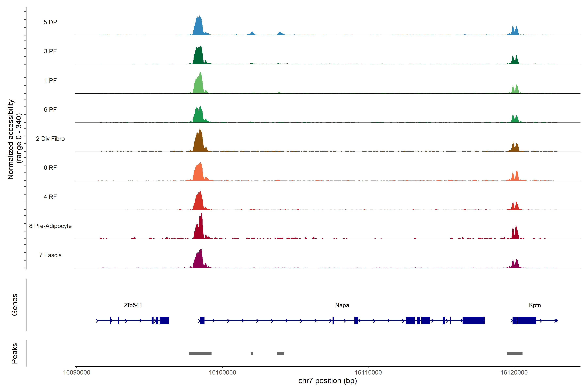The image size is (588, 392).
Task: Click the rightmost gray peak bar
Action: pyautogui.click(x=514, y=353)
